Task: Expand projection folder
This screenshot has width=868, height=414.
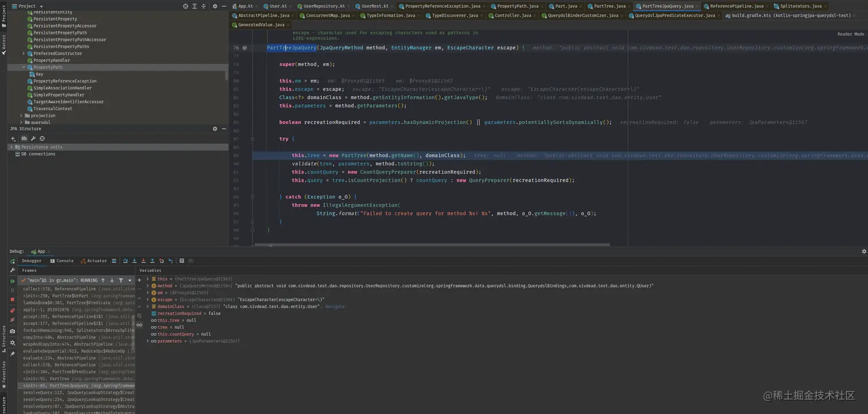Action: click(x=21, y=116)
